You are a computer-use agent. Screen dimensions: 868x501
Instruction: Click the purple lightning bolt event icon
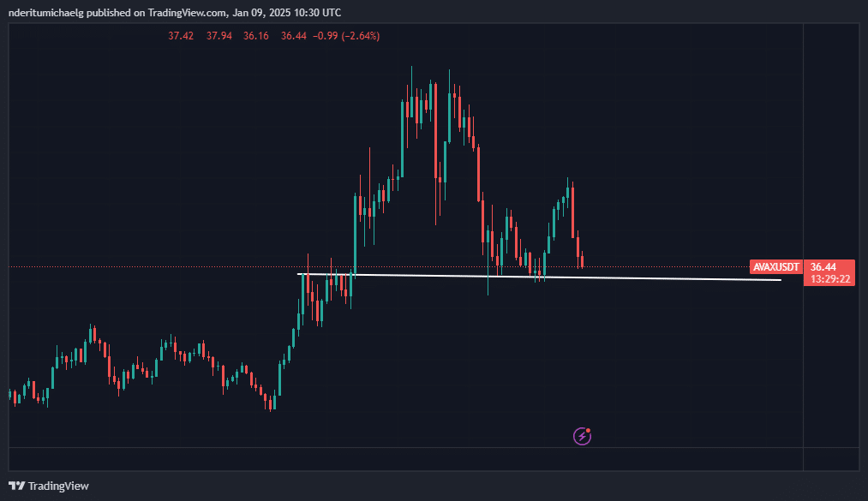coord(583,436)
